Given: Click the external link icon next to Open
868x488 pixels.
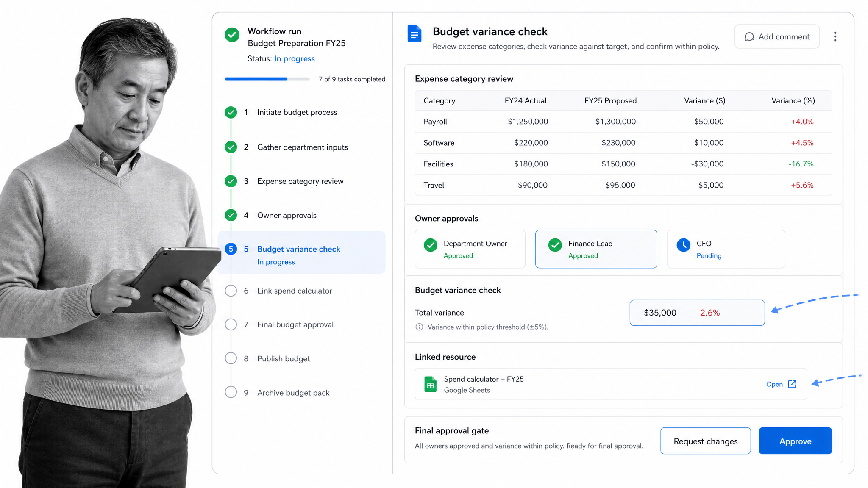Looking at the screenshot, I should point(792,384).
